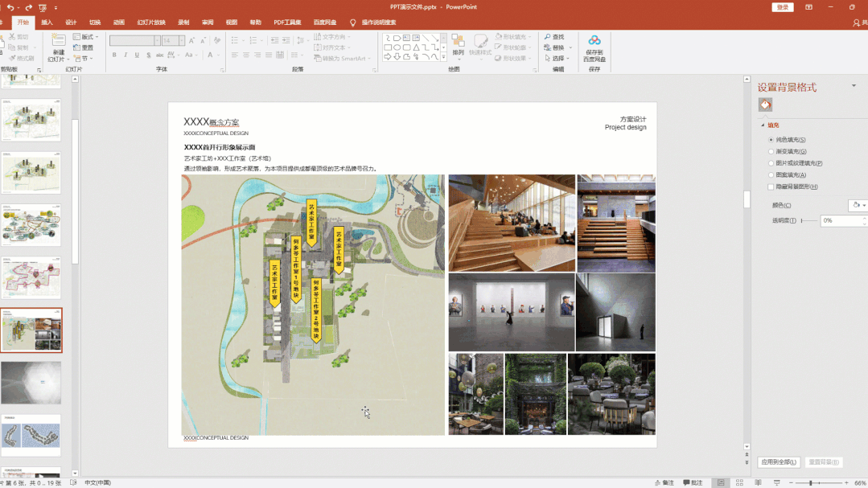Click the text shadow S button

148,55
